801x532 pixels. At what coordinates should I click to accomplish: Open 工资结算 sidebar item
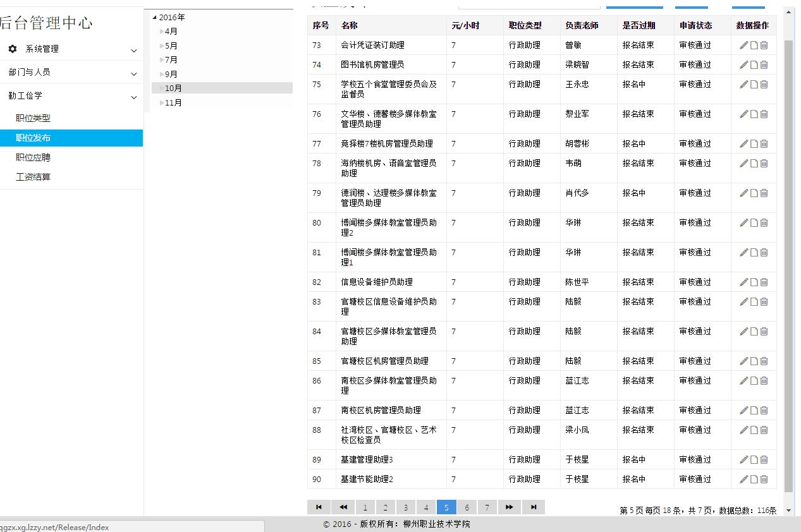pyautogui.click(x=33, y=177)
